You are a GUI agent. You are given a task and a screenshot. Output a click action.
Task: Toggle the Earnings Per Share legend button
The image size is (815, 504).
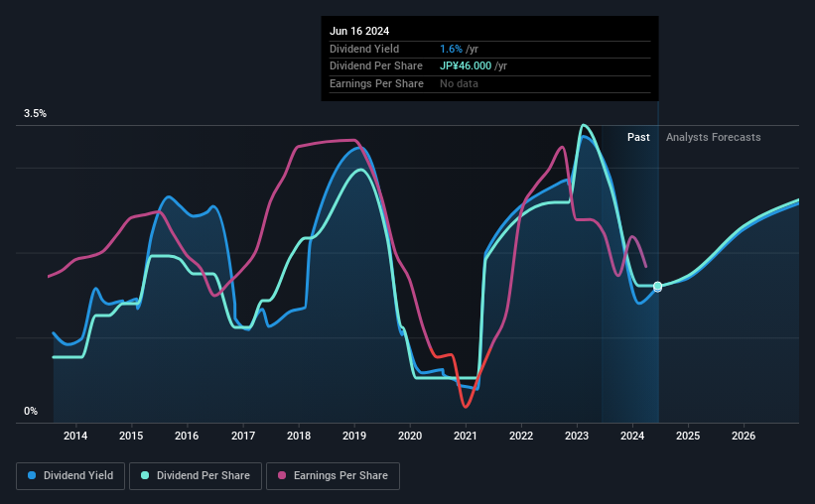(333, 476)
